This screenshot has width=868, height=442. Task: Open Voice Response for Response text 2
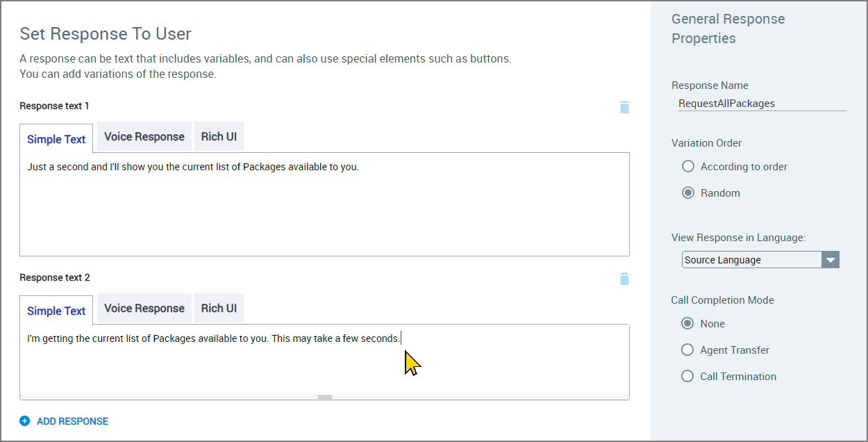(x=144, y=308)
